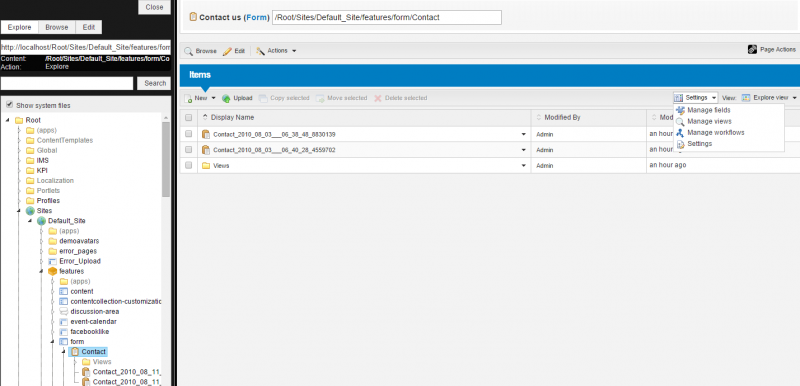
Task: Click the Close button
Action: click(x=154, y=7)
